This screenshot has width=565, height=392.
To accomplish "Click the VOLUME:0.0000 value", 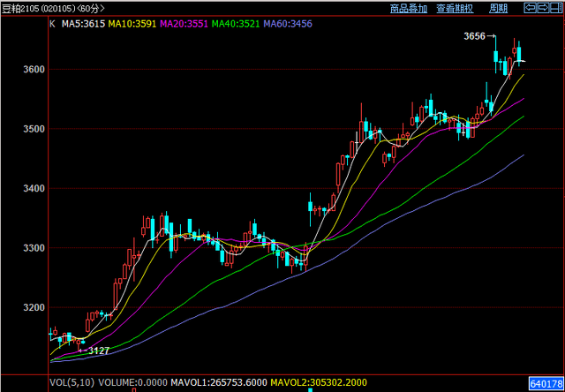I will tap(133, 382).
